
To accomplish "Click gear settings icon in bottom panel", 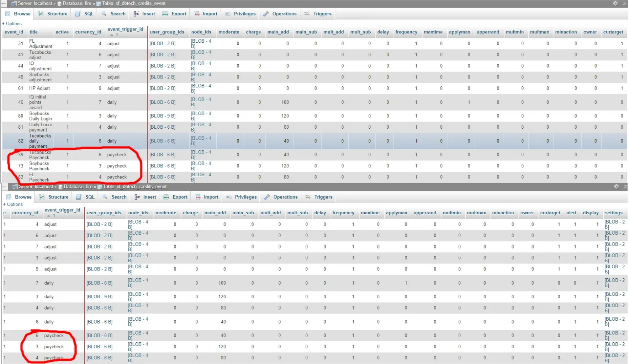I will (617, 187).
